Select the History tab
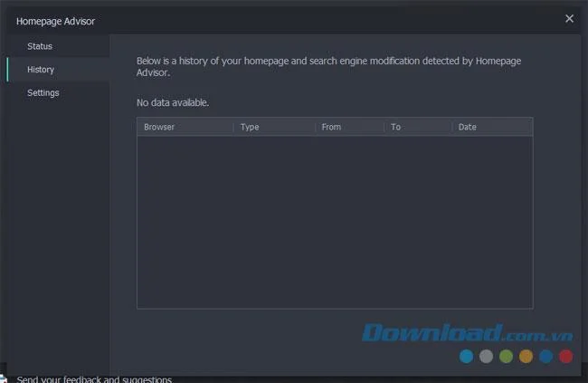The height and width of the screenshot is (383, 588). [x=58, y=70]
